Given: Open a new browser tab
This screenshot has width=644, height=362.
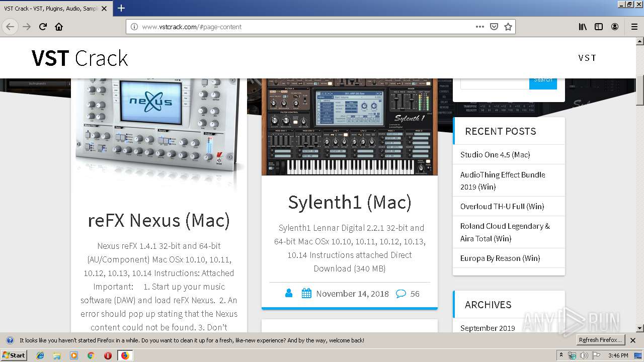Looking at the screenshot, I should coord(121,8).
